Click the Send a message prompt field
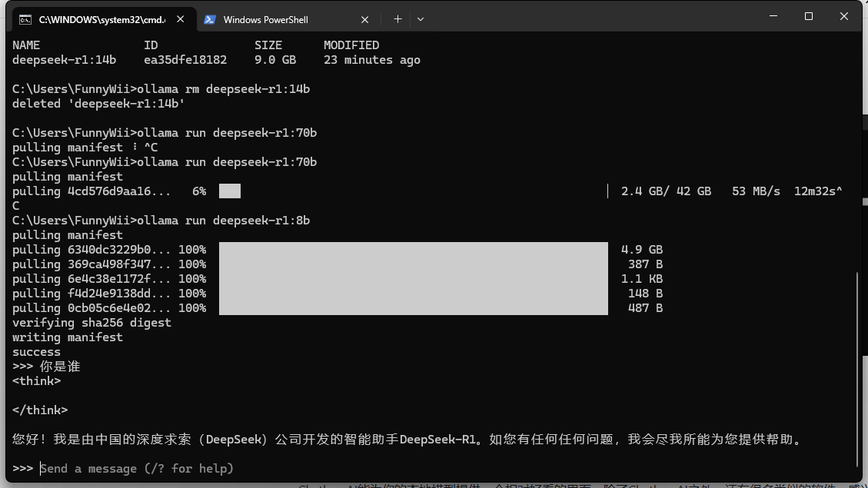This screenshot has height=488, width=868. tap(137, 469)
